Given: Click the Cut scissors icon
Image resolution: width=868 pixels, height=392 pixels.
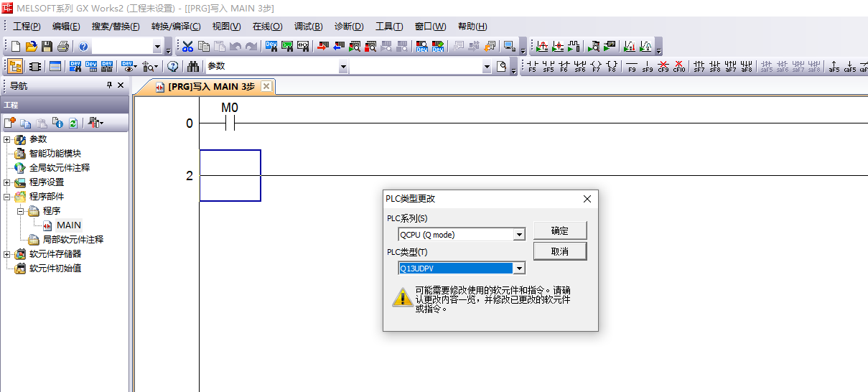Looking at the screenshot, I should (x=187, y=47).
